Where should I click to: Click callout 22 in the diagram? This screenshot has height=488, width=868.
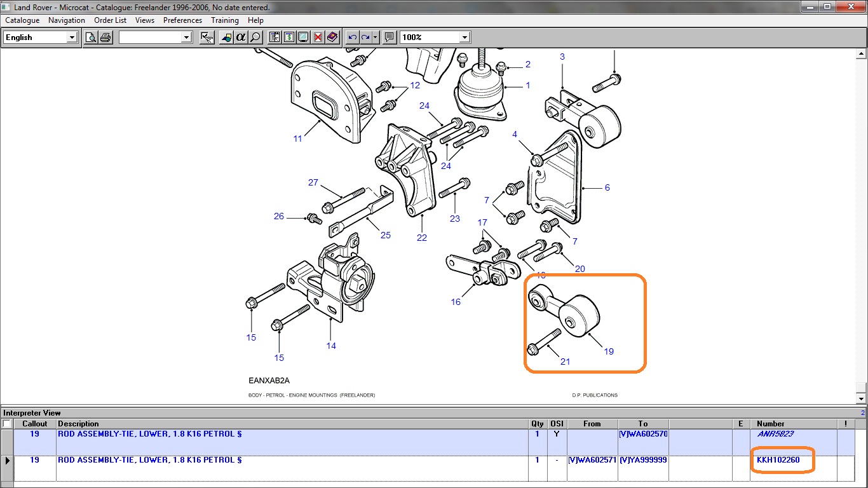tap(422, 238)
